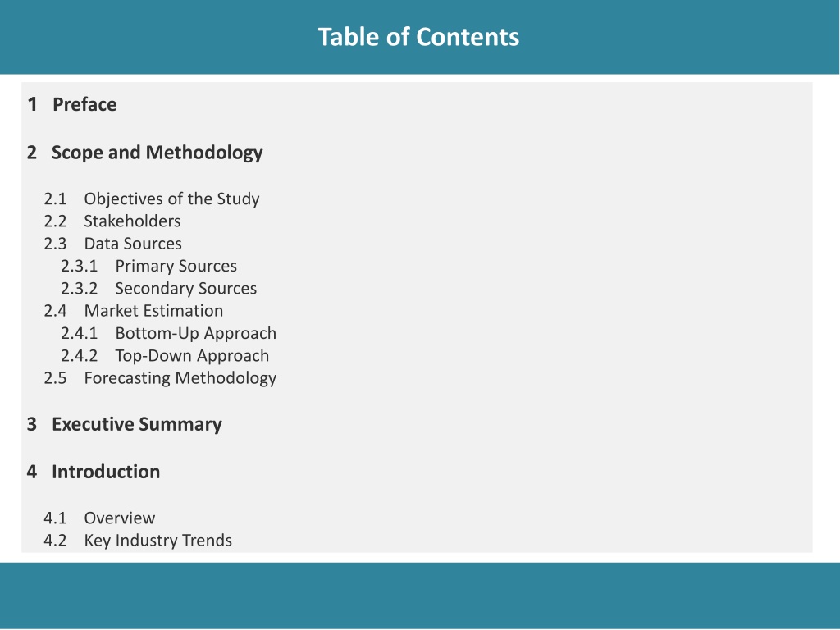840x630 pixels.
Task: Click Top-Down Approach entry
Action: tap(165, 356)
